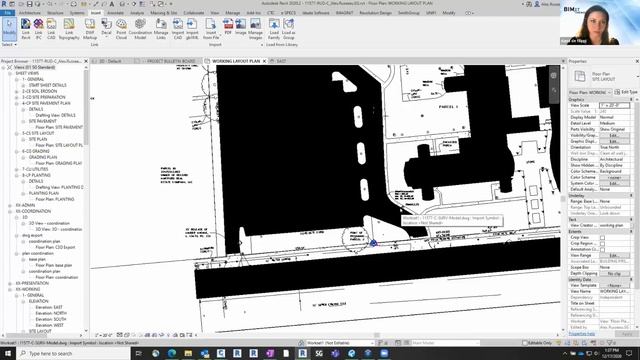The width and height of the screenshot is (640, 360).
Task: Open the Annotate ribbon tab
Action: (x=116, y=13)
